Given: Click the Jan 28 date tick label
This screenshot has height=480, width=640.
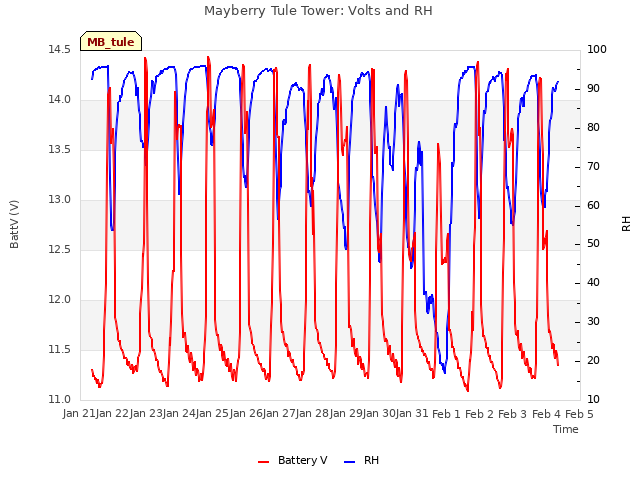Looking at the screenshot, I should point(313,414).
